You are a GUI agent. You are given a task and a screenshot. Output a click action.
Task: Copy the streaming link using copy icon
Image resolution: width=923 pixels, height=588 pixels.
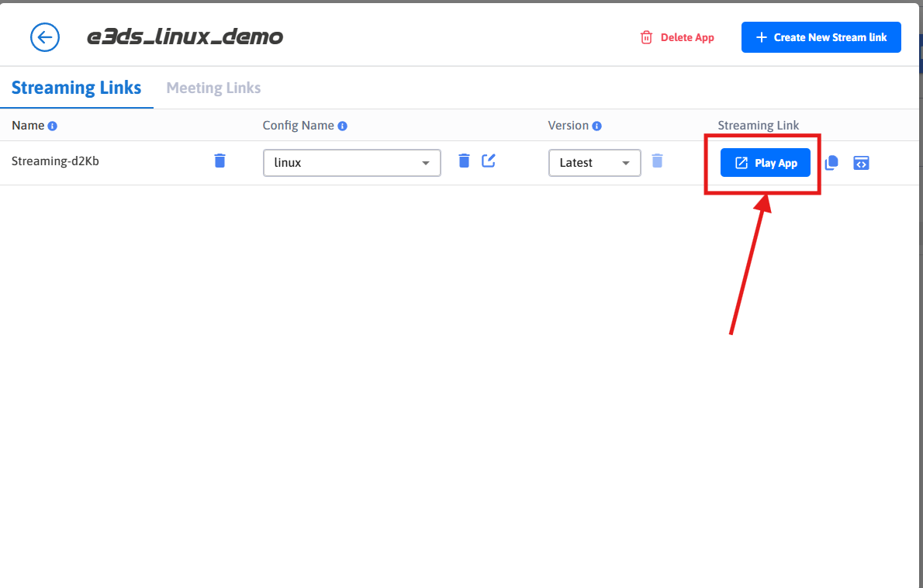click(x=831, y=163)
